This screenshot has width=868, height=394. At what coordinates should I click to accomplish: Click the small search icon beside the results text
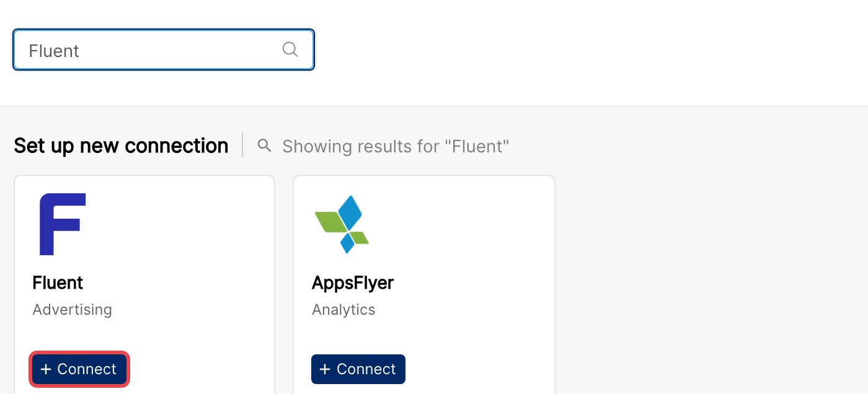pos(265,146)
